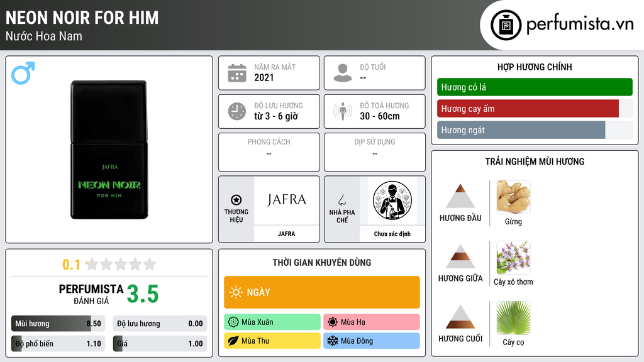Open the Gừng ginger note thumbnail
Viewport: 644px width, 362px height.
click(x=513, y=197)
